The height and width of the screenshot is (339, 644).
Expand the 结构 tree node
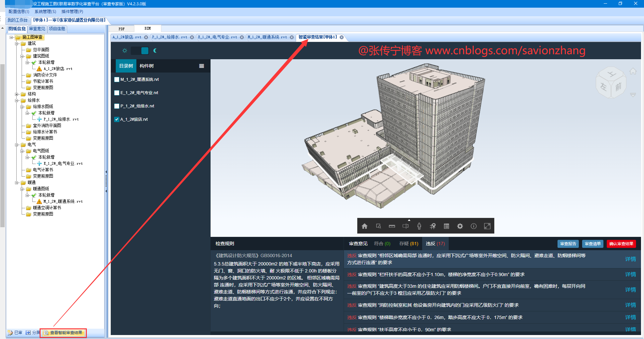[x=17, y=94]
